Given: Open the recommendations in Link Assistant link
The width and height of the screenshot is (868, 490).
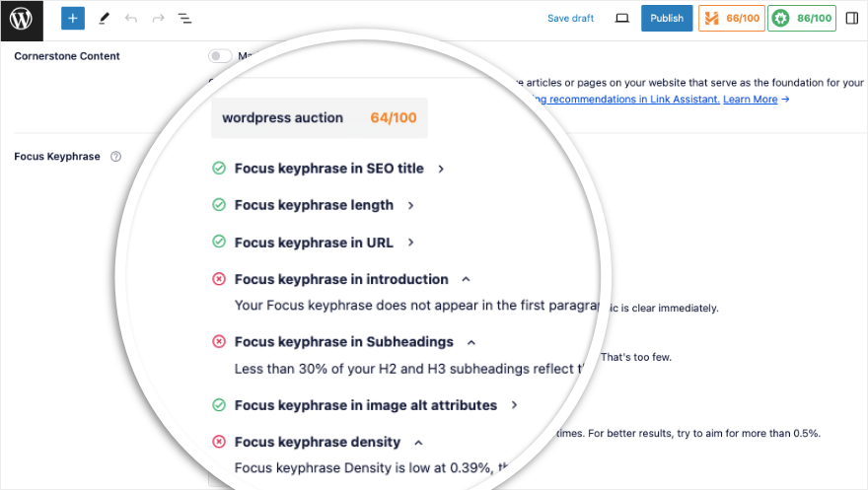Looking at the screenshot, I should pos(627,99).
